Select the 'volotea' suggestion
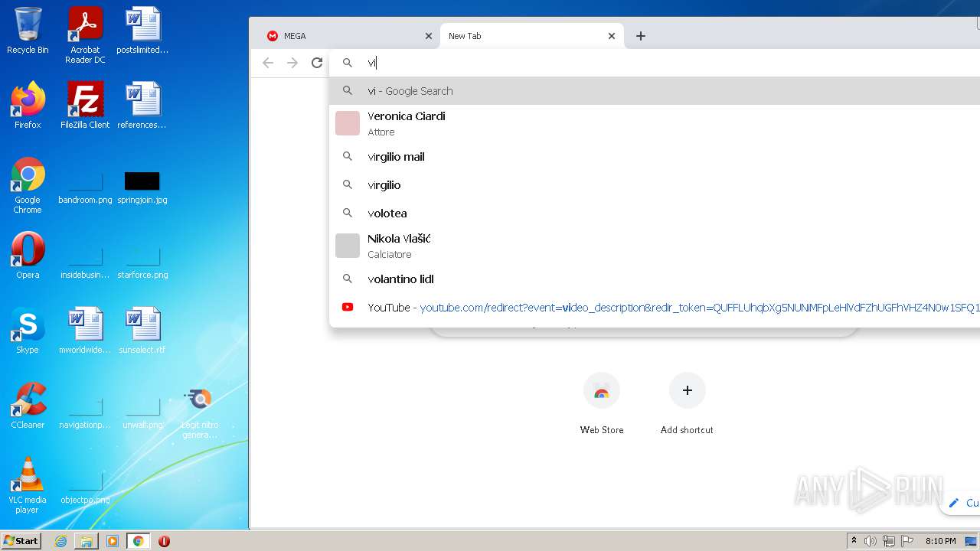 (x=655, y=213)
